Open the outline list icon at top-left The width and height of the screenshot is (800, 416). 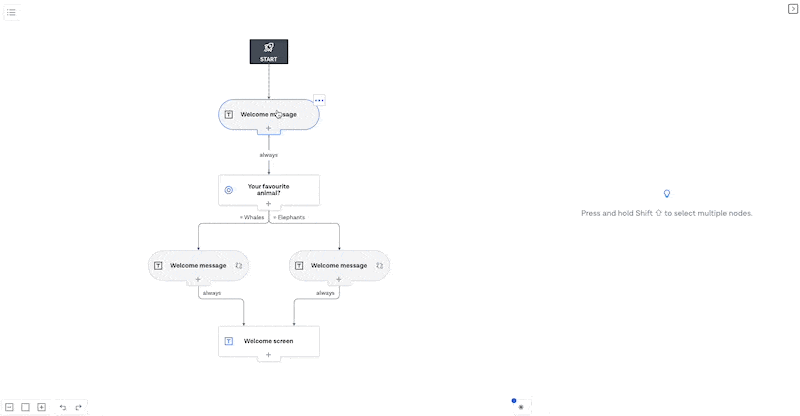(x=11, y=12)
